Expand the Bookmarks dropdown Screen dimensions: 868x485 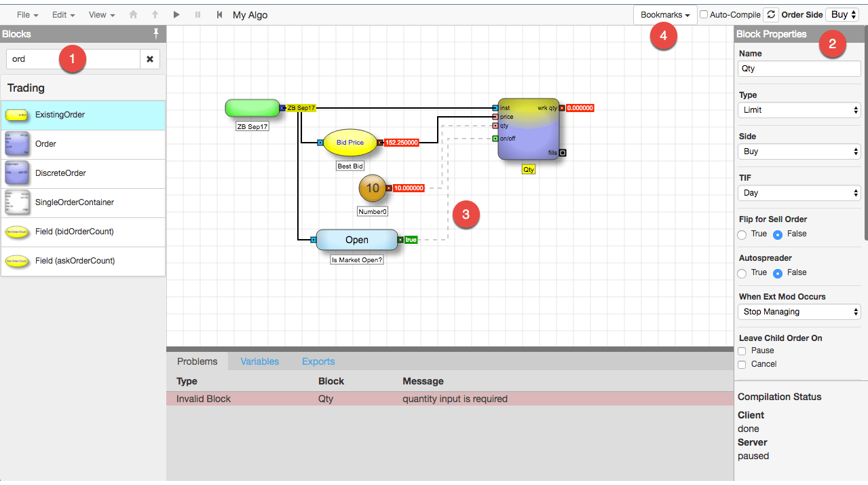[x=665, y=15]
